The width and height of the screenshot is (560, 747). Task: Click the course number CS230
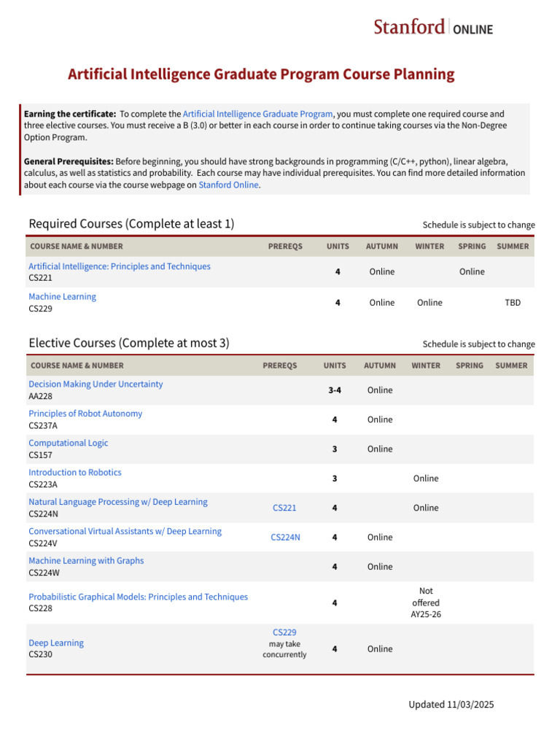click(41, 654)
